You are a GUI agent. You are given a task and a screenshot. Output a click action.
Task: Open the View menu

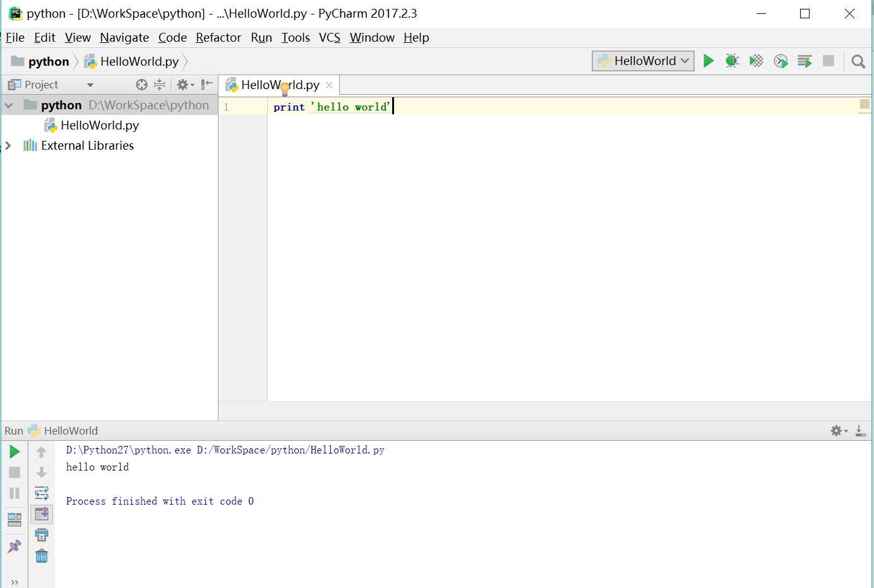(x=78, y=38)
